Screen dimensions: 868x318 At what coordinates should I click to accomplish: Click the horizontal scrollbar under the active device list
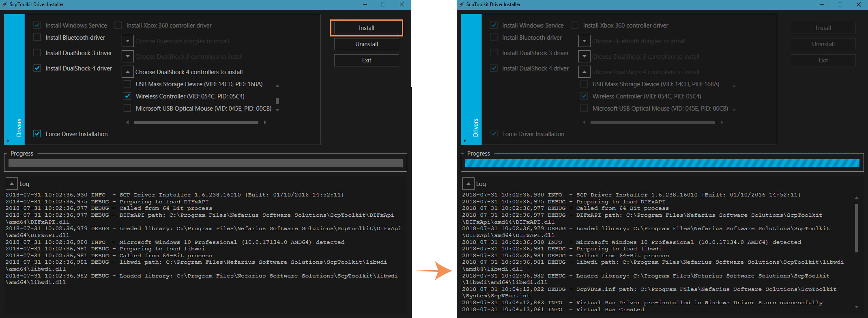click(196, 122)
